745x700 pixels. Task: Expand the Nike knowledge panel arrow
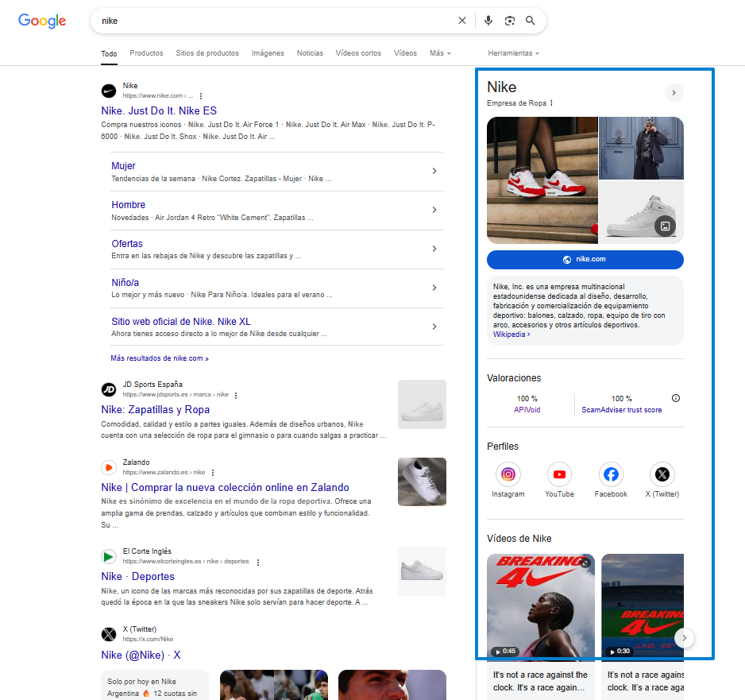click(x=674, y=93)
